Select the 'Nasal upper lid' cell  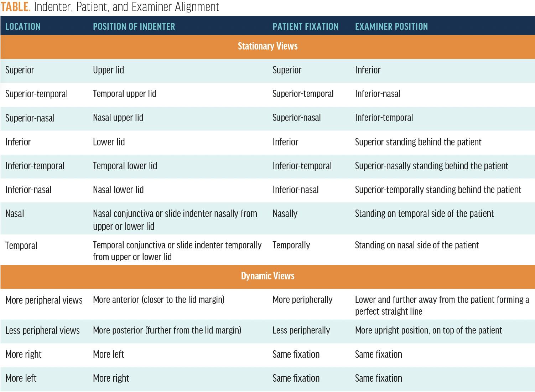(x=118, y=118)
